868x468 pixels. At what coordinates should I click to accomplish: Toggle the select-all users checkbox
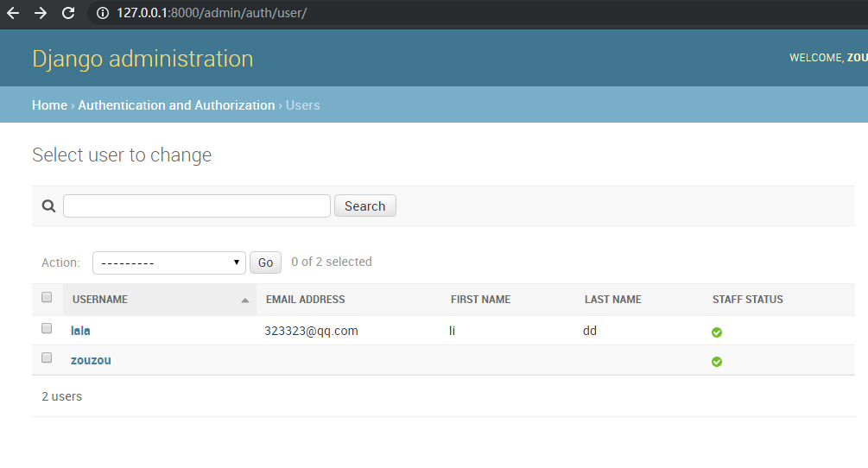pyautogui.click(x=47, y=298)
